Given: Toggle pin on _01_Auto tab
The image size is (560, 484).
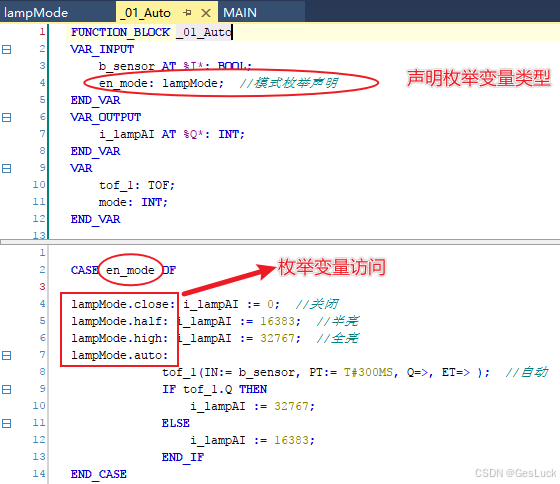Looking at the screenshot, I should tap(187, 13).
